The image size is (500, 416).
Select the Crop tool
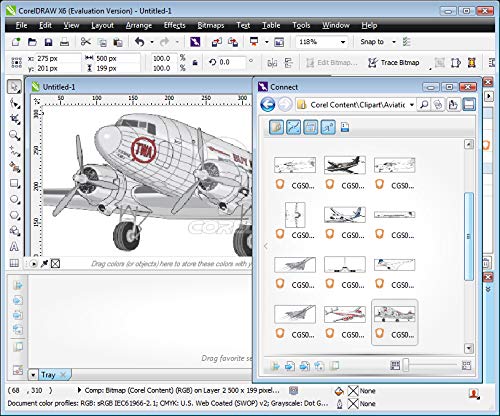point(14,119)
